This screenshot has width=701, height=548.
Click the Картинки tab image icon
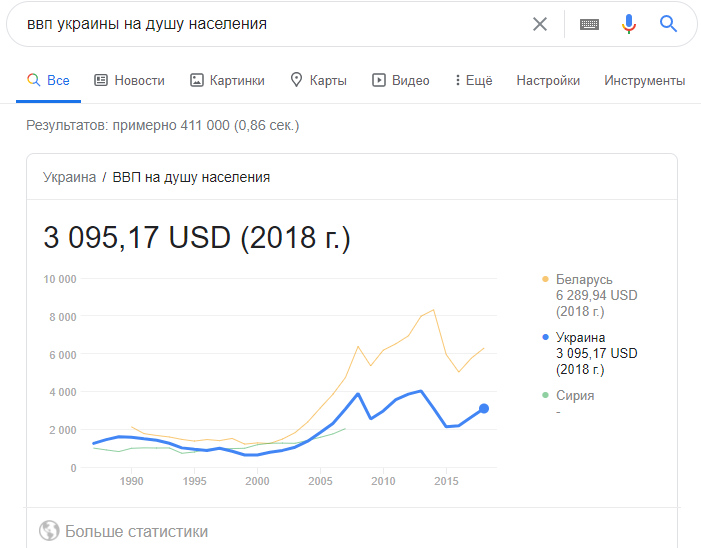click(x=196, y=80)
